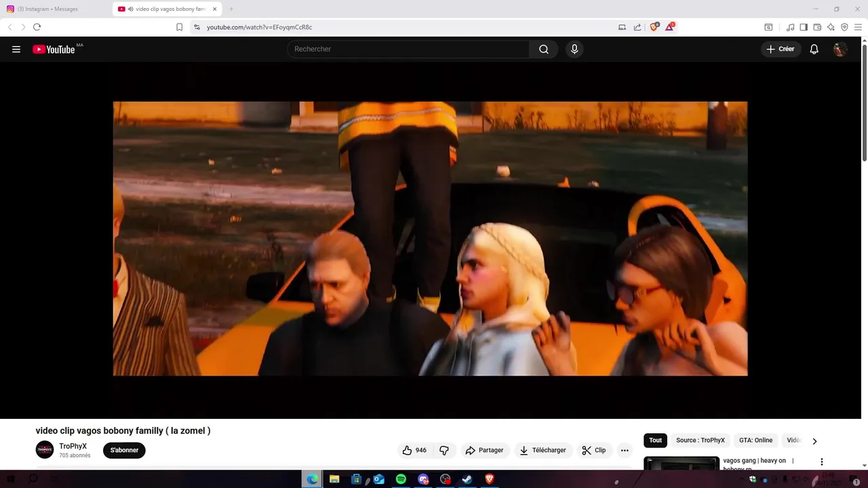
Task: Open the account avatar menu
Action: tap(840, 49)
